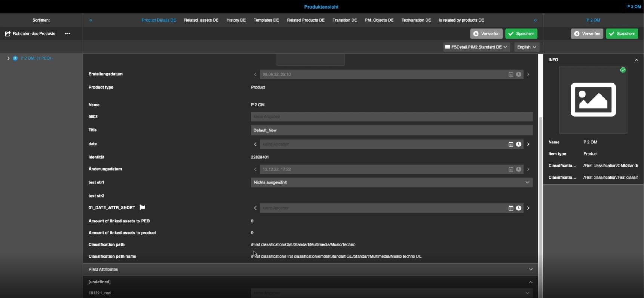Click the green checkmark on the image thumbnail
644x298 pixels.
click(623, 70)
